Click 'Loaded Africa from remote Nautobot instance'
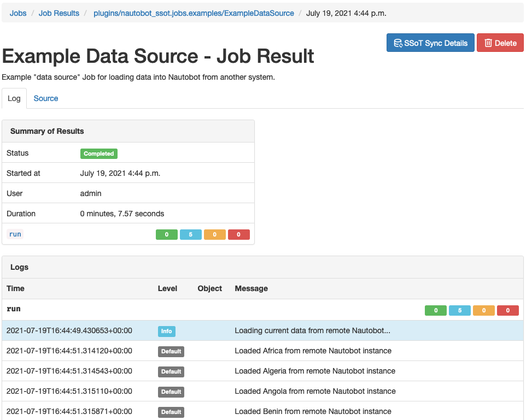This screenshot has height=420, width=532. point(313,351)
